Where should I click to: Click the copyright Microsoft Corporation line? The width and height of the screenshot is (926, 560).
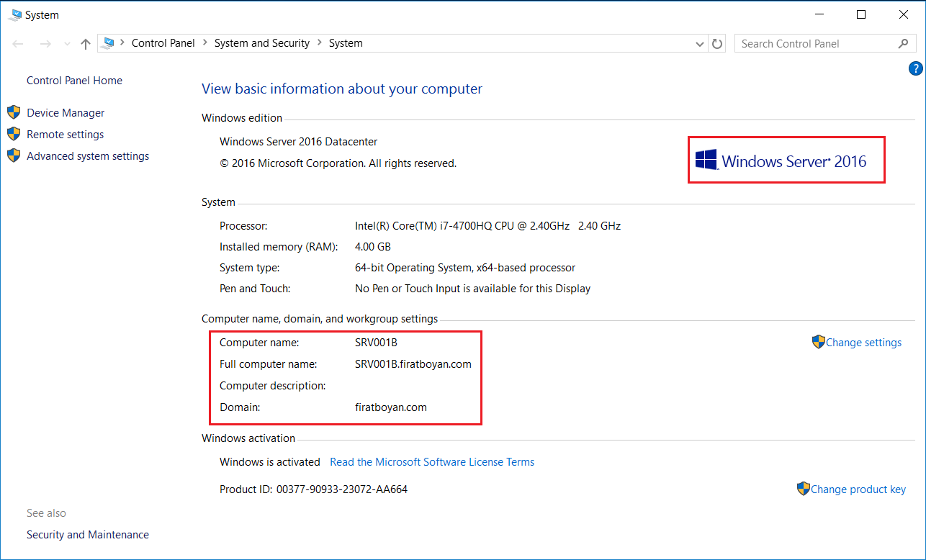[338, 163]
